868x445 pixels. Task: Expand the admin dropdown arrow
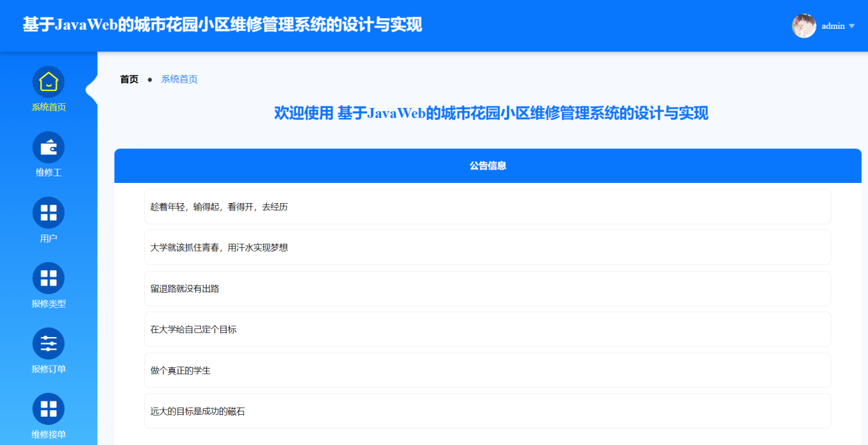(852, 26)
